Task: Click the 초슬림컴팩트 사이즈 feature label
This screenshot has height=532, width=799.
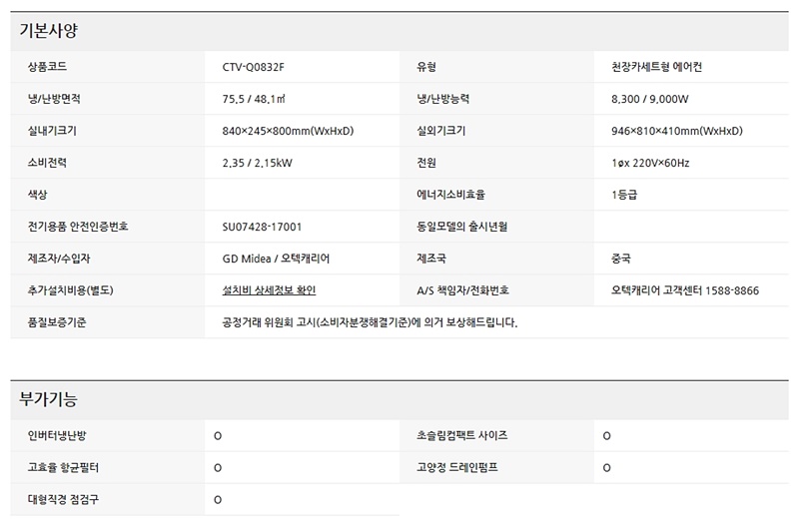Action: coord(461,435)
